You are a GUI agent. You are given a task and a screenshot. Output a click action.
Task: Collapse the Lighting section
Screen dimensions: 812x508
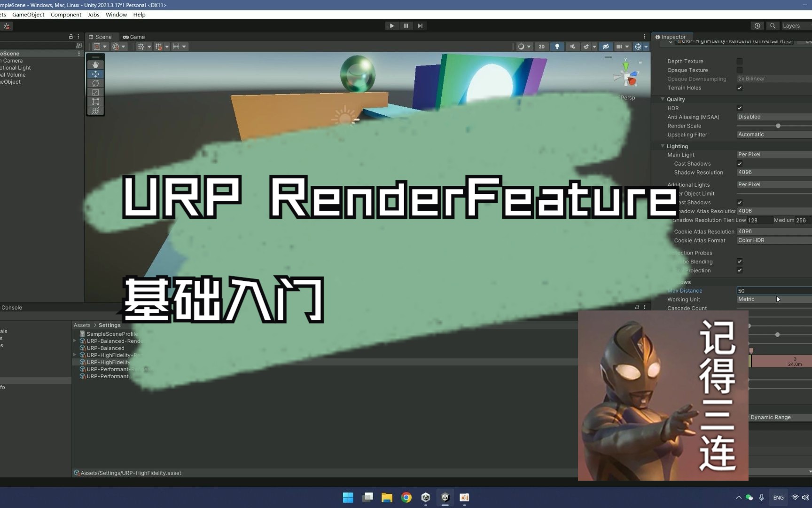(x=663, y=146)
